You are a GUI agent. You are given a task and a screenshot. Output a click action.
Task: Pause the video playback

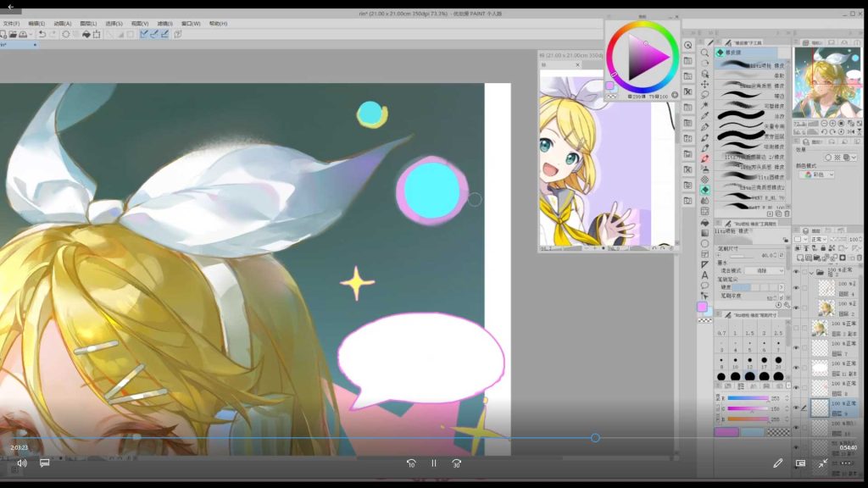pos(434,463)
